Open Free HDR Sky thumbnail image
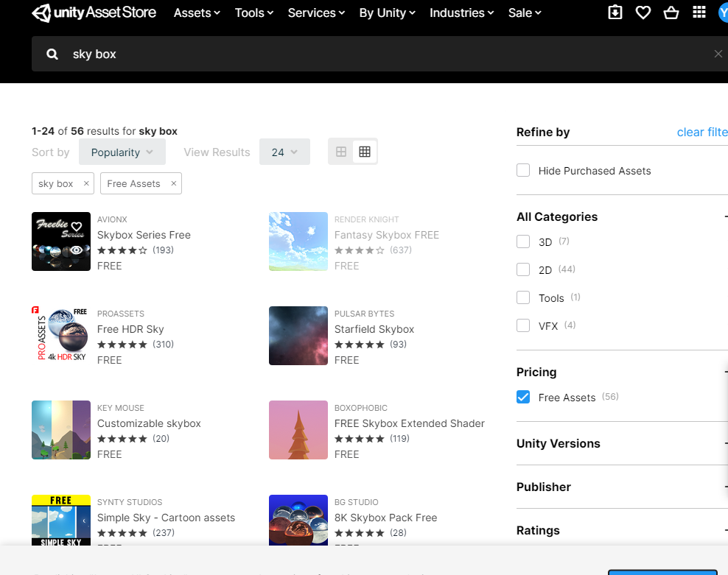 point(61,336)
